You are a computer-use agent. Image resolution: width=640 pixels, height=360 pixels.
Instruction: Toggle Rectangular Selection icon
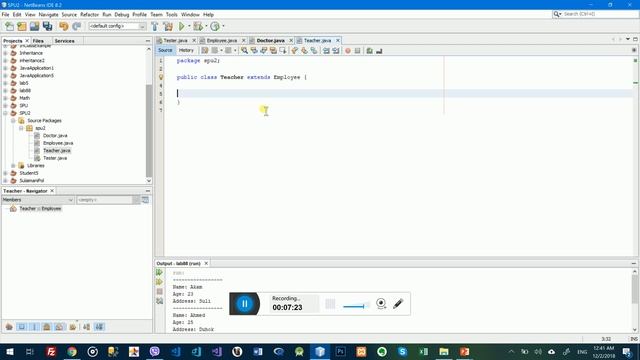pyautogui.click(x=282, y=51)
